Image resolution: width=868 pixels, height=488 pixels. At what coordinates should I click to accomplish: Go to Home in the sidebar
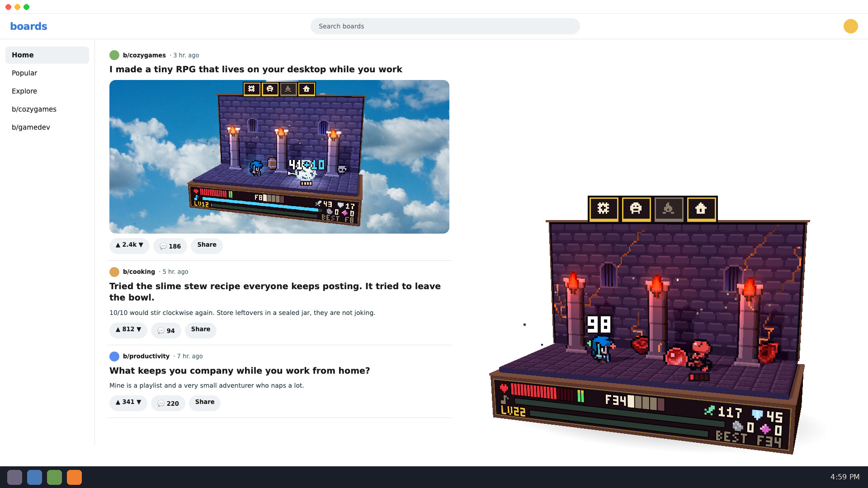(47, 55)
